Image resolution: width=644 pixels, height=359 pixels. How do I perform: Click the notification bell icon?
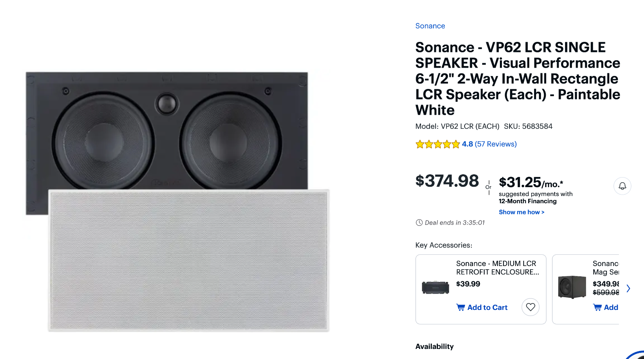pyautogui.click(x=622, y=186)
